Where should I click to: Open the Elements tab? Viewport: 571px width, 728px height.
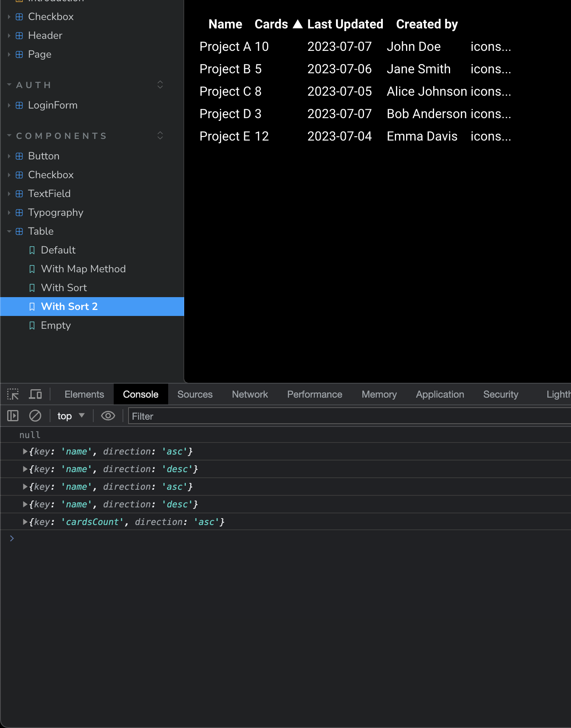pyautogui.click(x=84, y=394)
